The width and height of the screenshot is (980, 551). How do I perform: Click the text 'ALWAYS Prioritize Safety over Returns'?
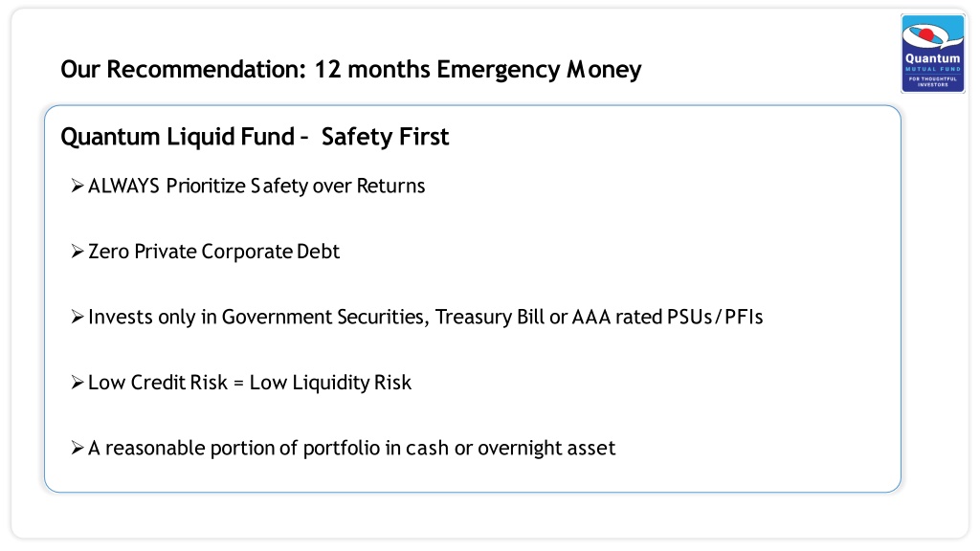coord(256,187)
